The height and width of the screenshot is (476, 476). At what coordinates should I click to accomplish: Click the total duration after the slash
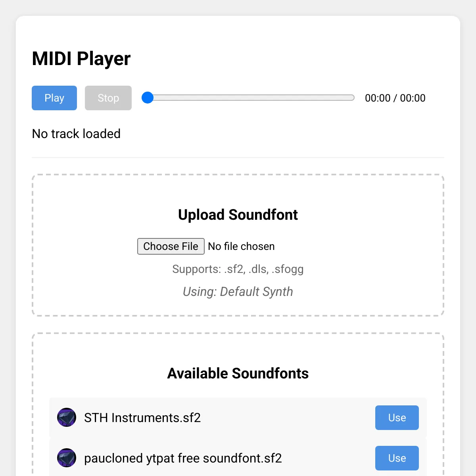(x=413, y=98)
